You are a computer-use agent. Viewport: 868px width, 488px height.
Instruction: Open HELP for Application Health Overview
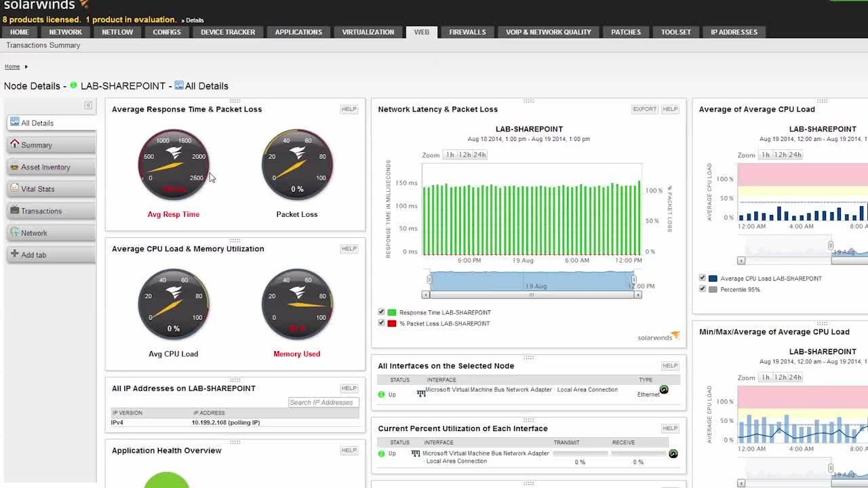click(349, 450)
